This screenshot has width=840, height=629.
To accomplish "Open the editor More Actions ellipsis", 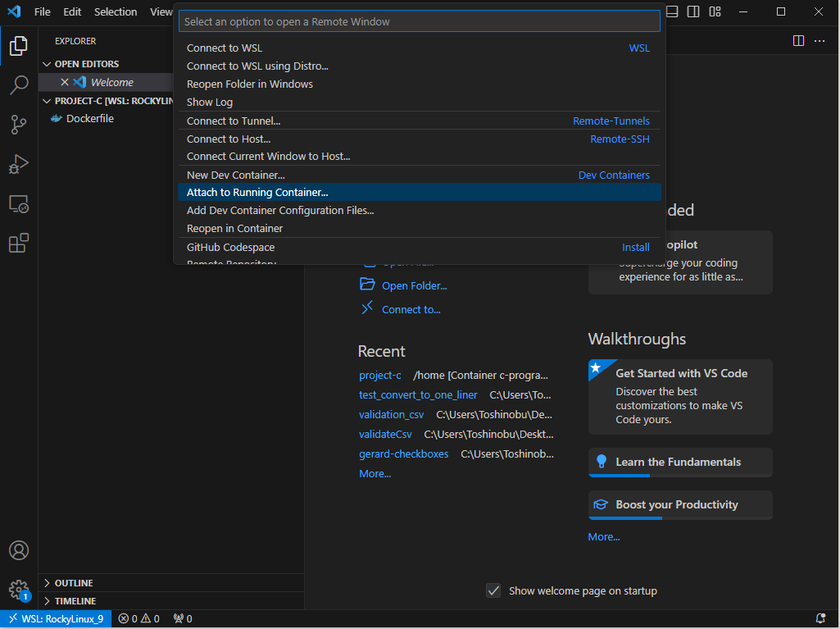I will click(x=820, y=41).
